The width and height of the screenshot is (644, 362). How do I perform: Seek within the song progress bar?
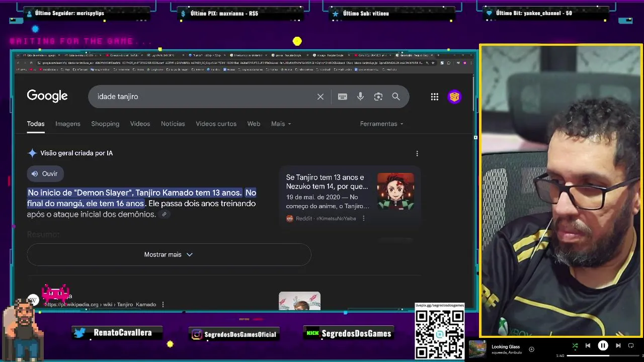tap(602, 355)
